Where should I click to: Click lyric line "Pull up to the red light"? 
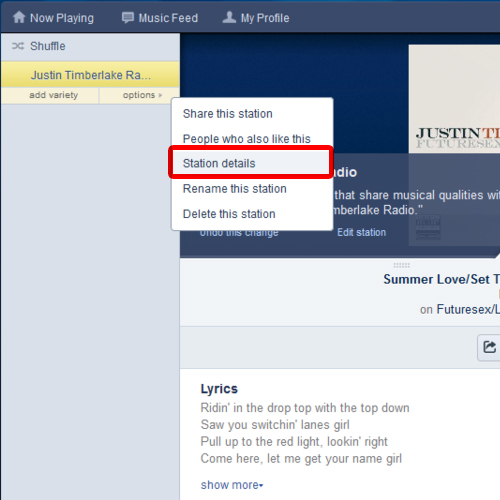pos(294,442)
